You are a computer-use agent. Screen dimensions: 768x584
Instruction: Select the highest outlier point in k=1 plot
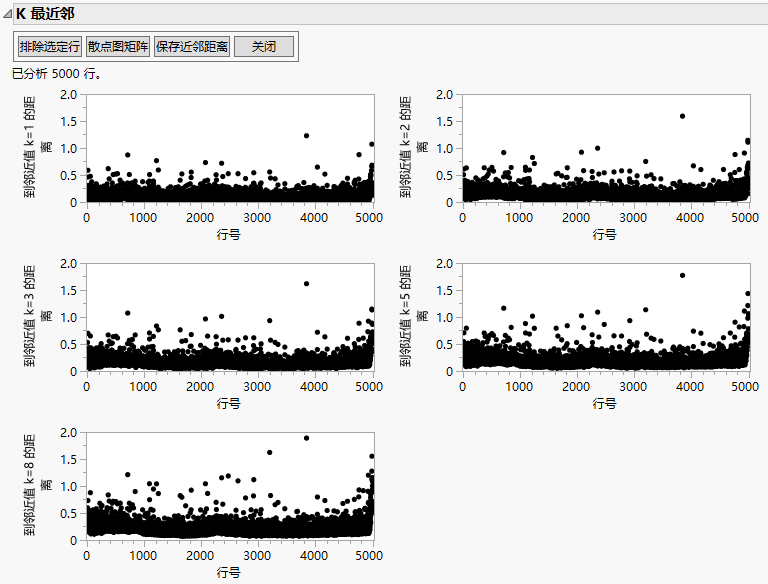(x=307, y=136)
